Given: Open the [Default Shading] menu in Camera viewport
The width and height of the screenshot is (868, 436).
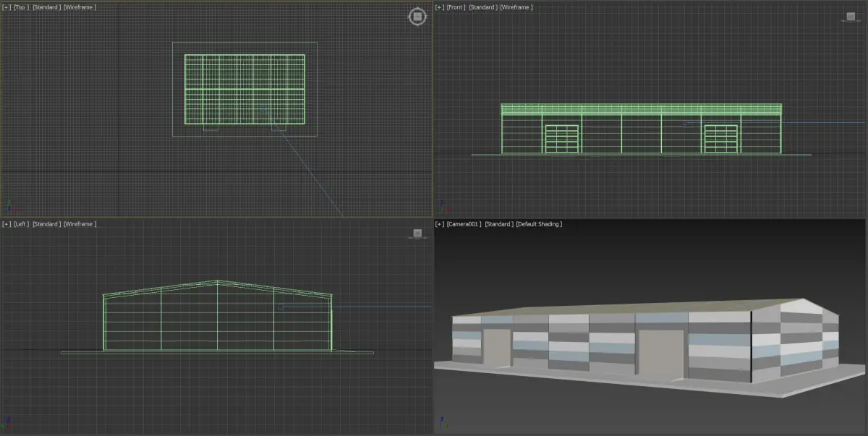Looking at the screenshot, I should click(539, 224).
